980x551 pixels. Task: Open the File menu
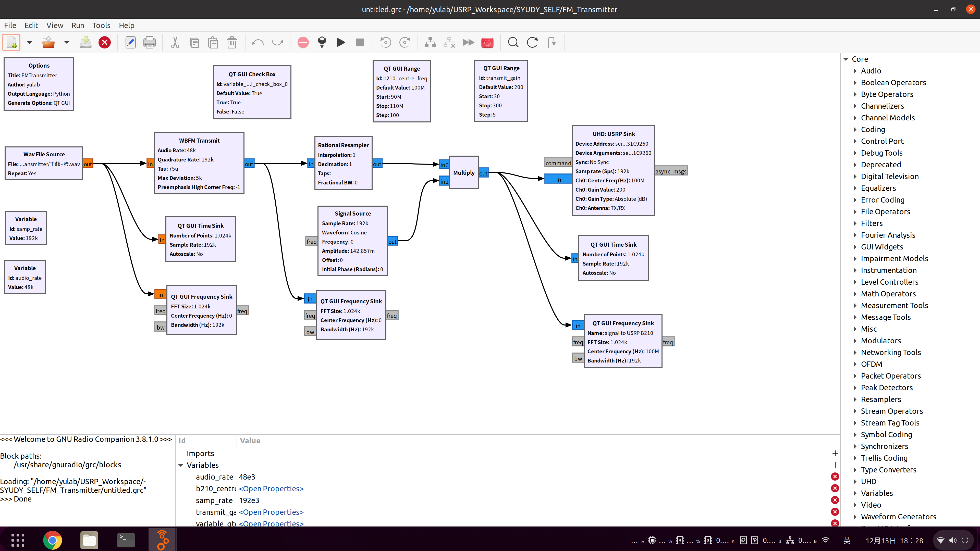click(x=10, y=25)
